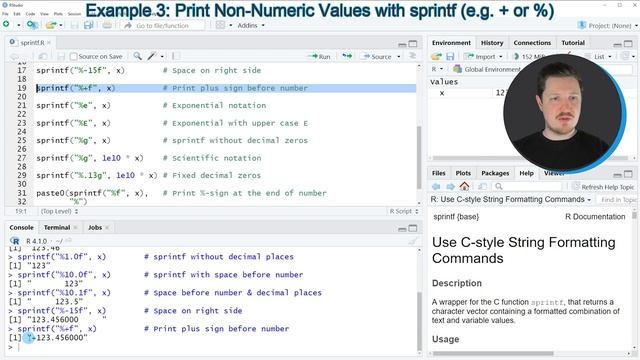Open the 'R: Use C-style String Formatting Commands' topic dropdown
Screen dimensions: 640x360
pos(511,199)
